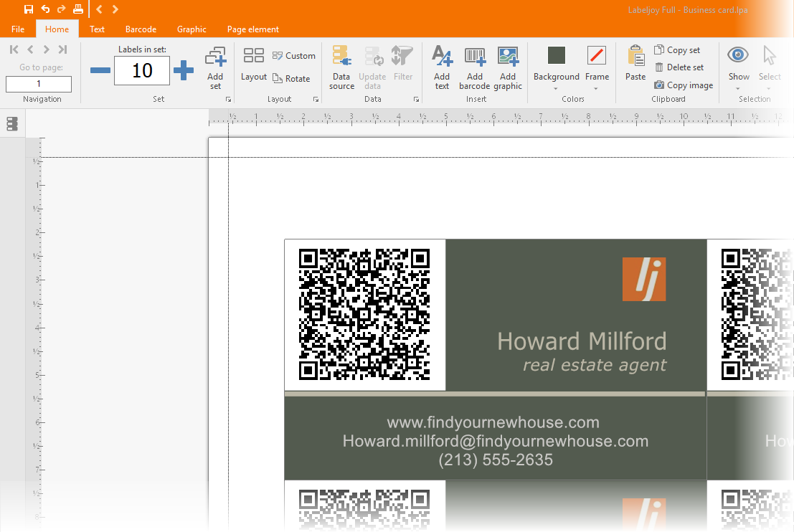Jump to first page navigation icon

pos(14,49)
